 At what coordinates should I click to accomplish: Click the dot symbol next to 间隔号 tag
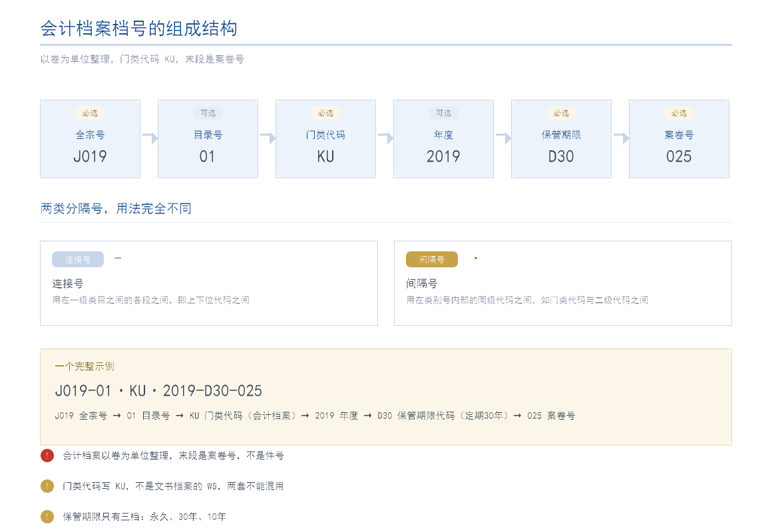coord(476,258)
